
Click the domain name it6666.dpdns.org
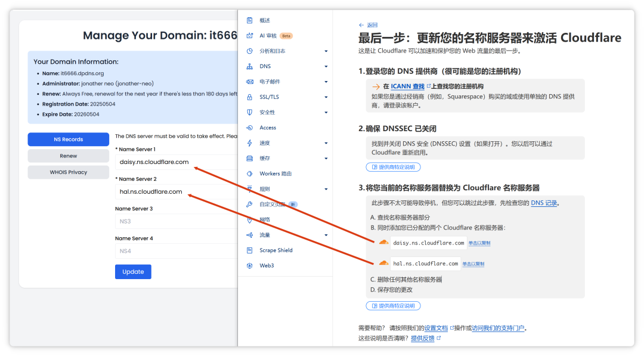click(x=82, y=73)
